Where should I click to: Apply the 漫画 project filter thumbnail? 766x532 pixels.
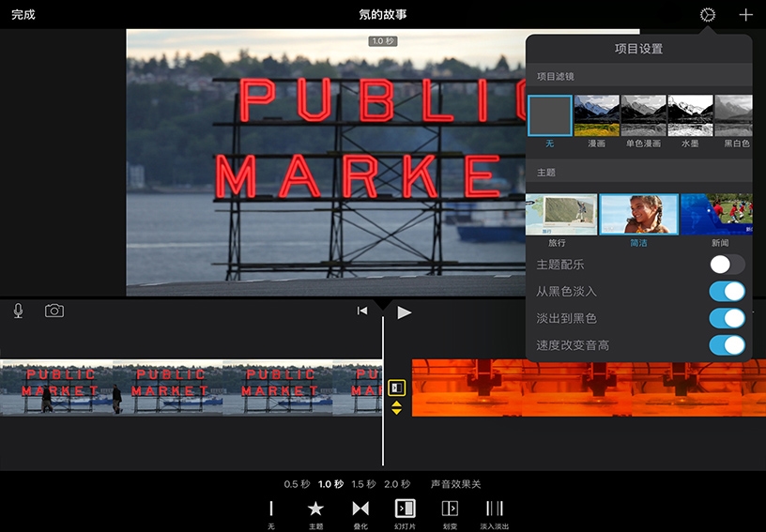click(x=596, y=116)
